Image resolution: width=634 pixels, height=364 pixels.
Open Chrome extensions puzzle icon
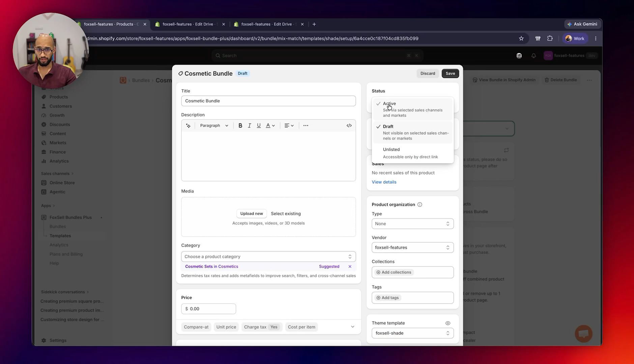(x=550, y=38)
